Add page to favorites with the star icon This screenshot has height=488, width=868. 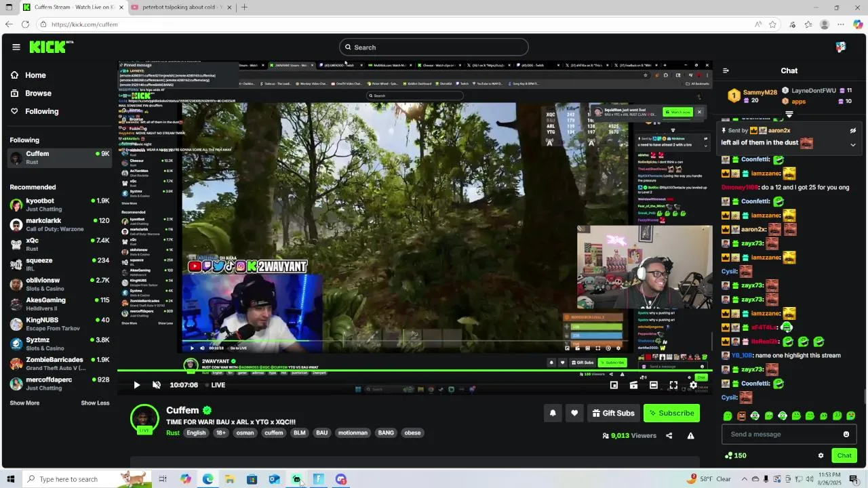click(772, 24)
